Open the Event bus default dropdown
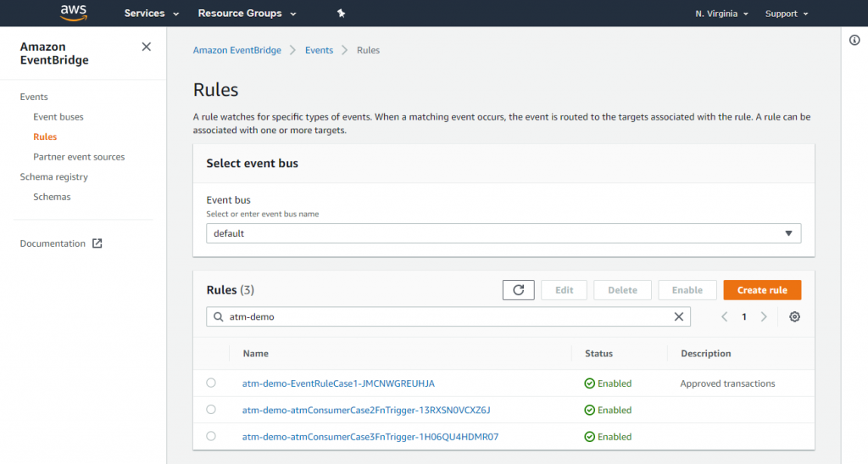The height and width of the screenshot is (464, 868). tap(504, 233)
